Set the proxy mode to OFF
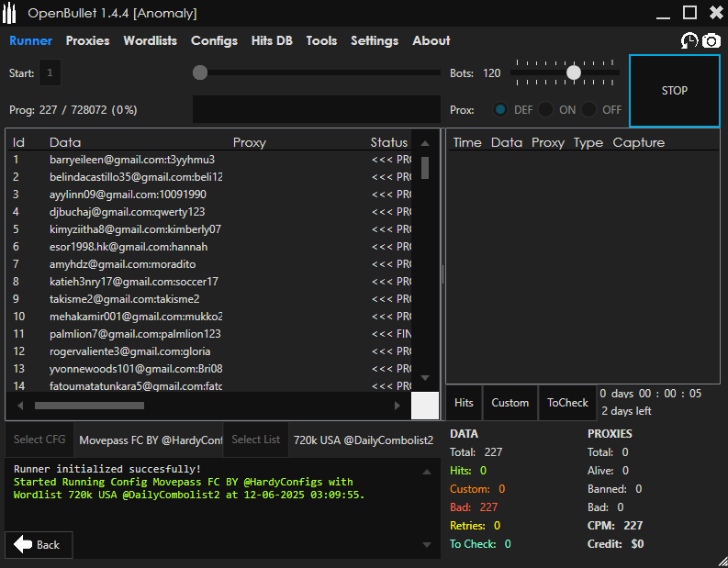Screen dimensions: 728x568 [x=590, y=109]
